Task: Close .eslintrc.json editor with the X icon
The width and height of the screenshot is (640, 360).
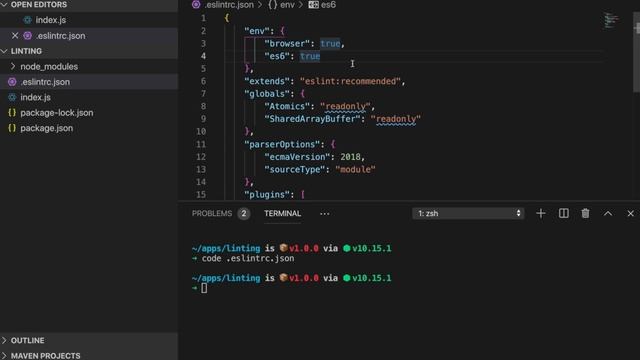Action: point(15,36)
